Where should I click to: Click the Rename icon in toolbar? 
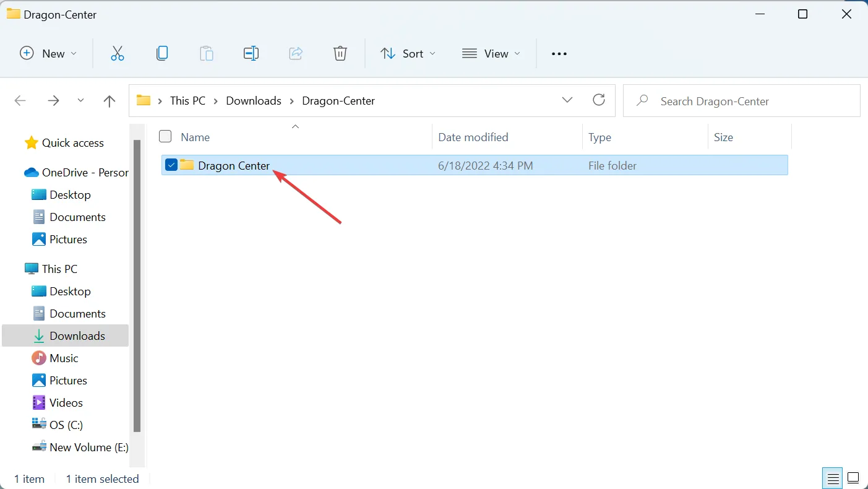pyautogui.click(x=251, y=54)
